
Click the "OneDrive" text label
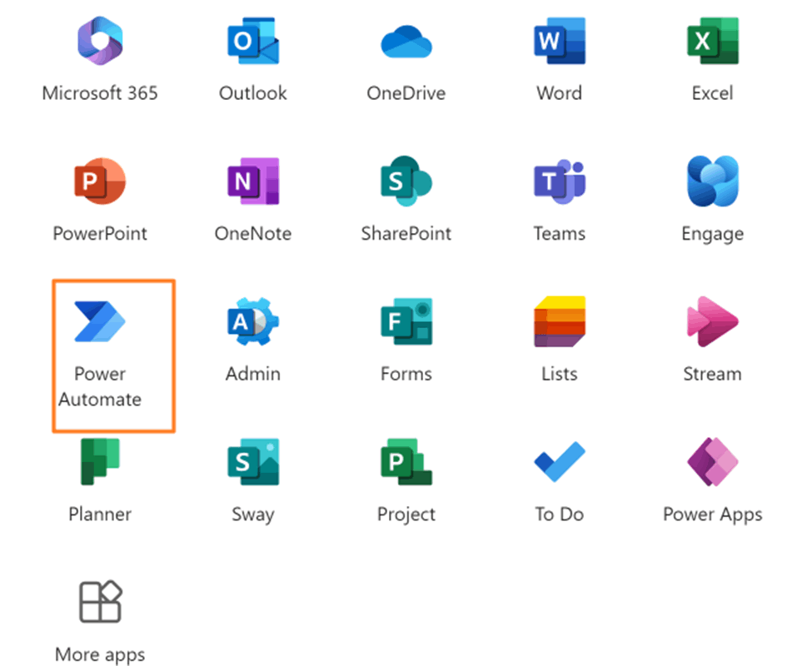[x=406, y=93]
